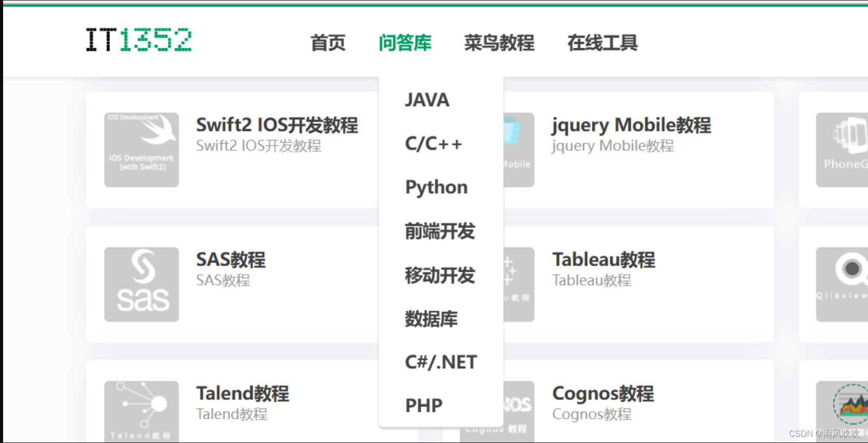Click the IT1352 site logo
868x443 pixels.
click(x=139, y=40)
